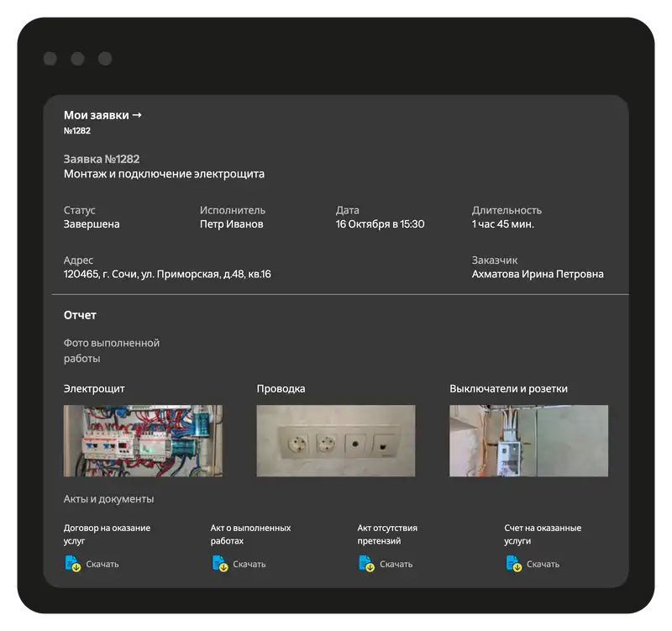
Task: Click the third window control dot
Action: [x=105, y=59]
